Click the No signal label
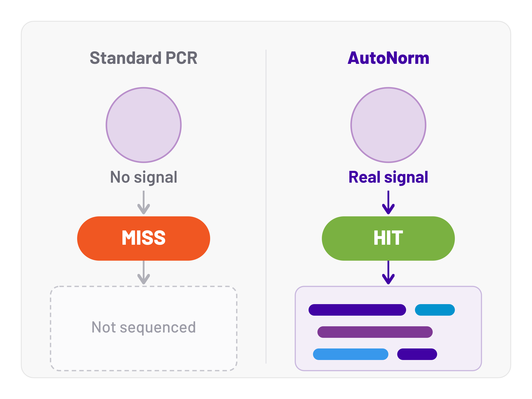Image resolution: width=532 pixels, height=399 pixels. (x=144, y=178)
